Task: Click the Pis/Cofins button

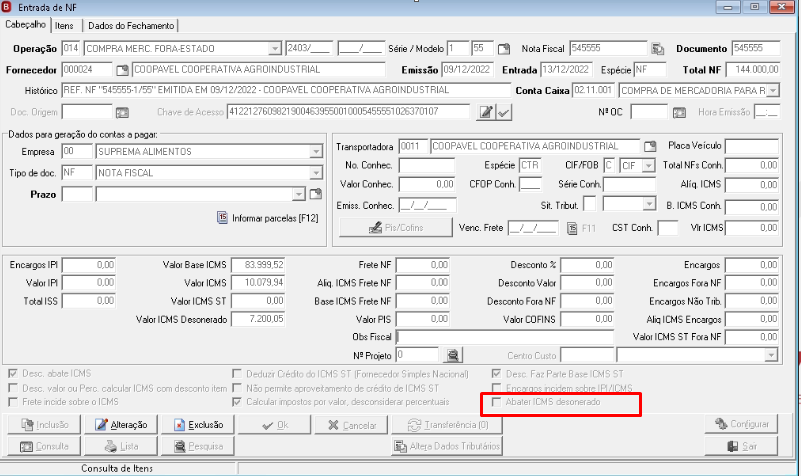Action: 396,228
